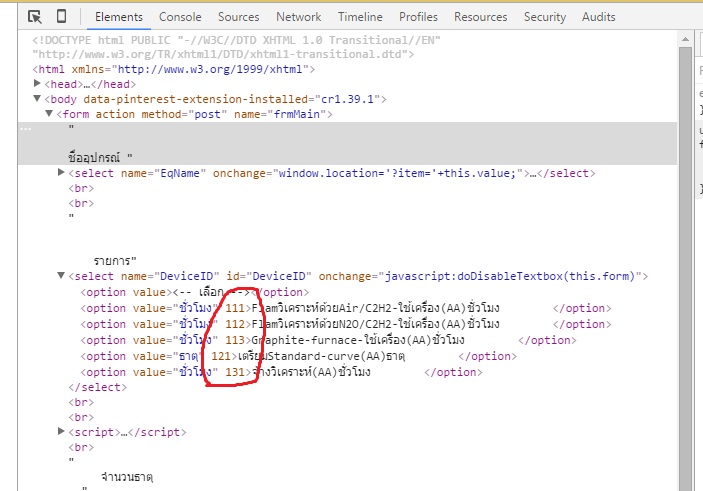Select the Standard-curve option 121 line
The image size is (703, 491).
[x=299, y=356]
